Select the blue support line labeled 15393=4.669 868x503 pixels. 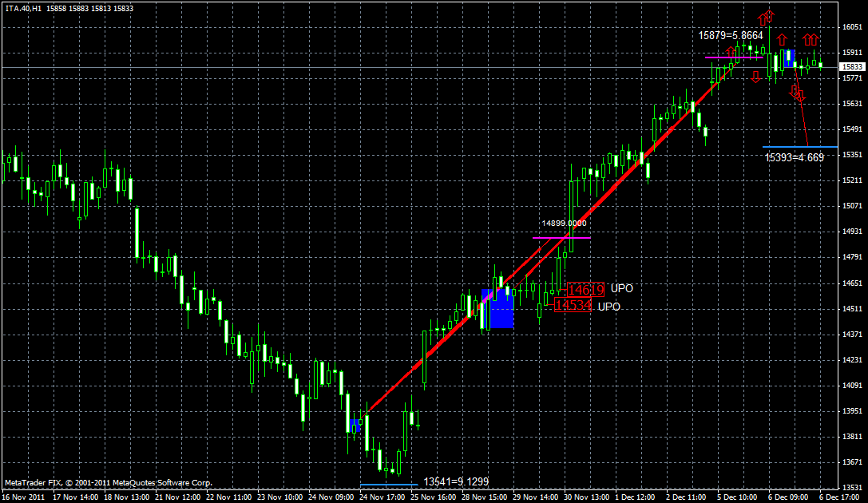click(799, 146)
